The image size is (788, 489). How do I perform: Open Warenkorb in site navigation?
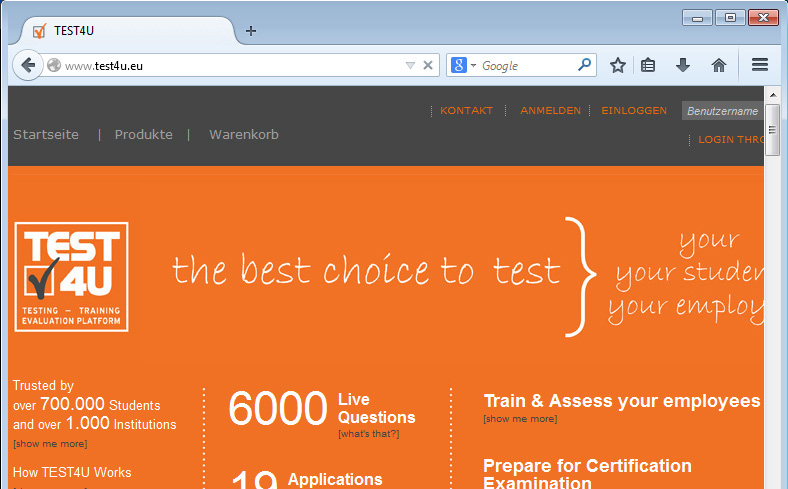point(244,135)
